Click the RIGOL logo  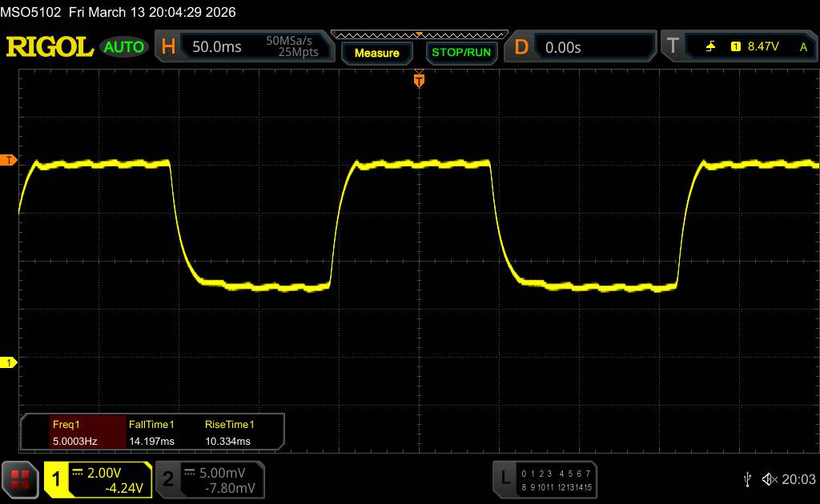click(50, 47)
